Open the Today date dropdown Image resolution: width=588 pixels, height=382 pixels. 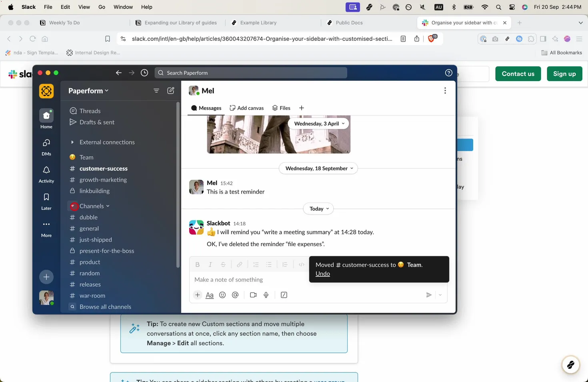click(318, 209)
